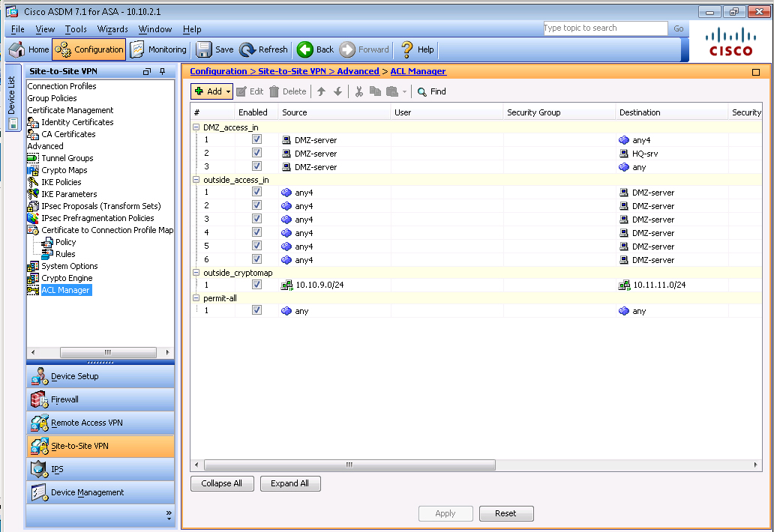Click the Expand All button
774x532 pixels.
click(289, 483)
